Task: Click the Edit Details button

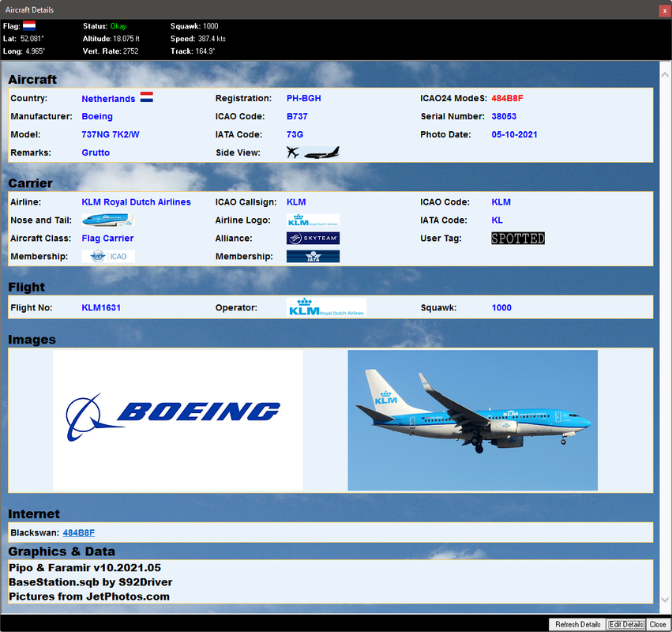Action: [x=626, y=624]
